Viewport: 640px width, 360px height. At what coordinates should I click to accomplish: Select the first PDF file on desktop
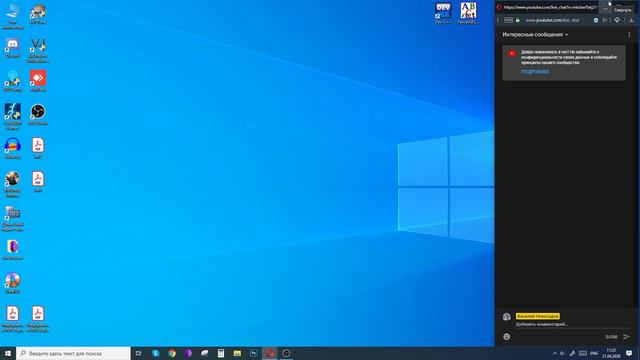coord(38,148)
